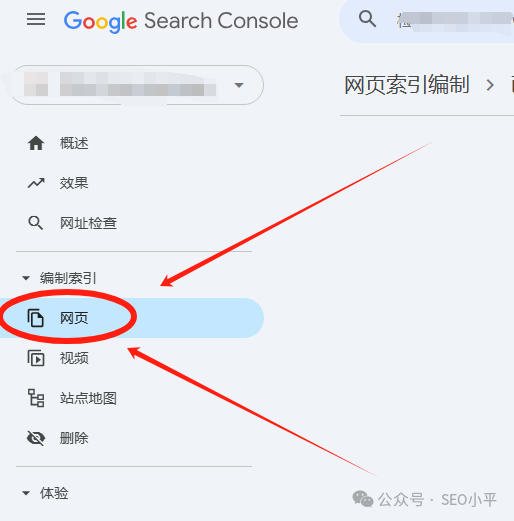Click the magnifier icon beside 网址检查
The height and width of the screenshot is (521, 514).
click(36, 223)
